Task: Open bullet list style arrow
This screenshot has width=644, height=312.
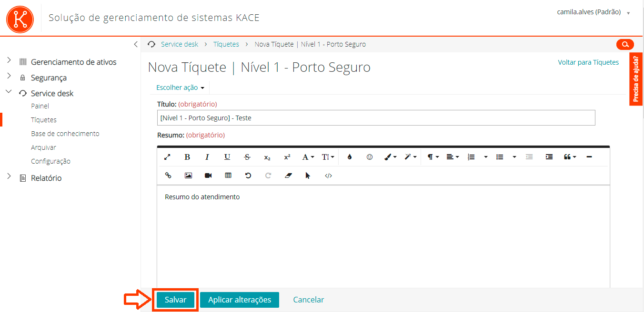Action: pos(514,157)
